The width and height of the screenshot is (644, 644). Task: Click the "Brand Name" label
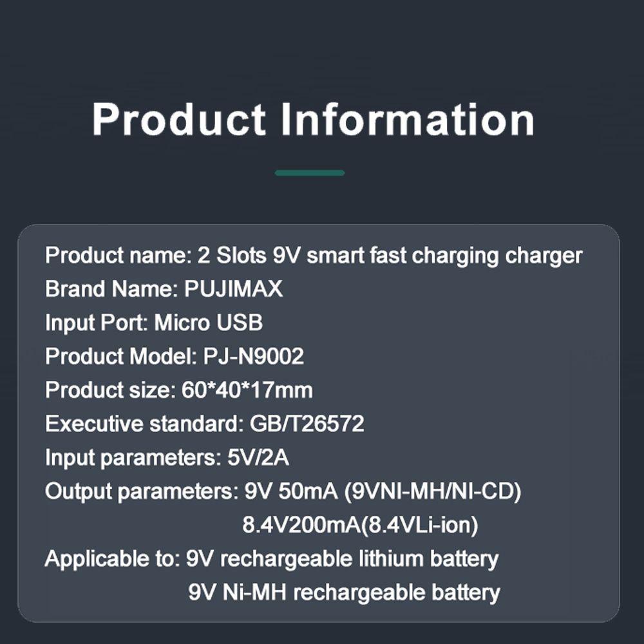109,289
